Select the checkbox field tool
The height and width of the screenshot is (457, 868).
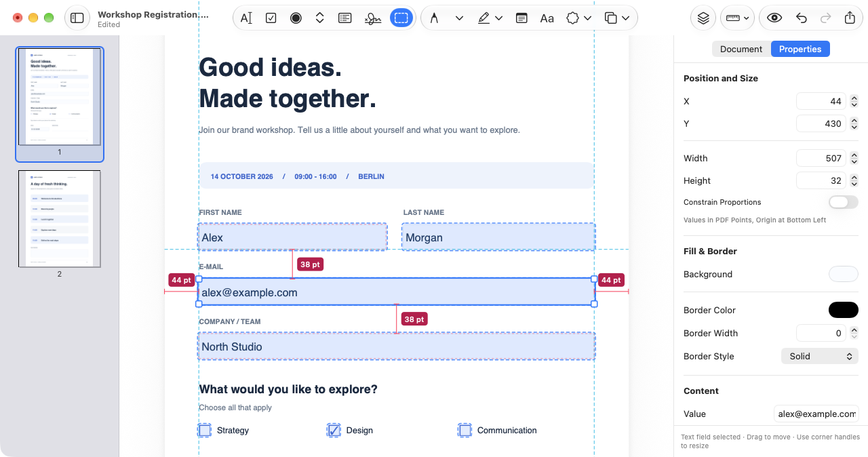coord(271,18)
